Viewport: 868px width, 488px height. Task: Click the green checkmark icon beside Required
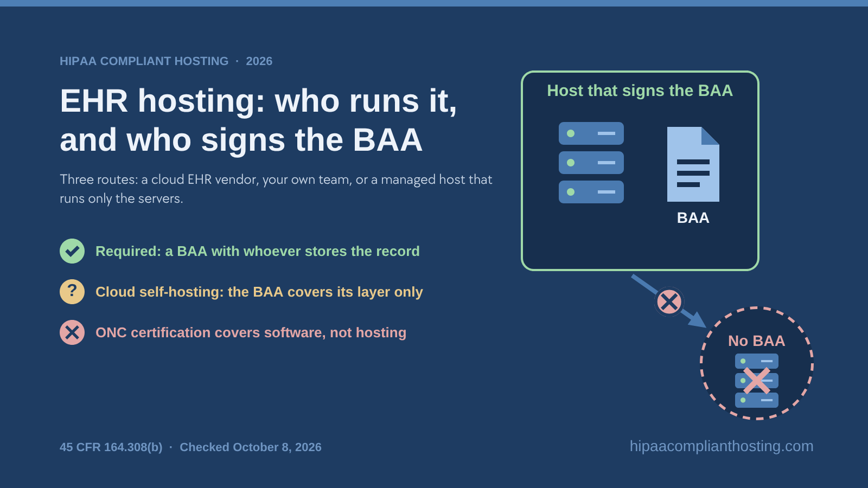click(72, 251)
